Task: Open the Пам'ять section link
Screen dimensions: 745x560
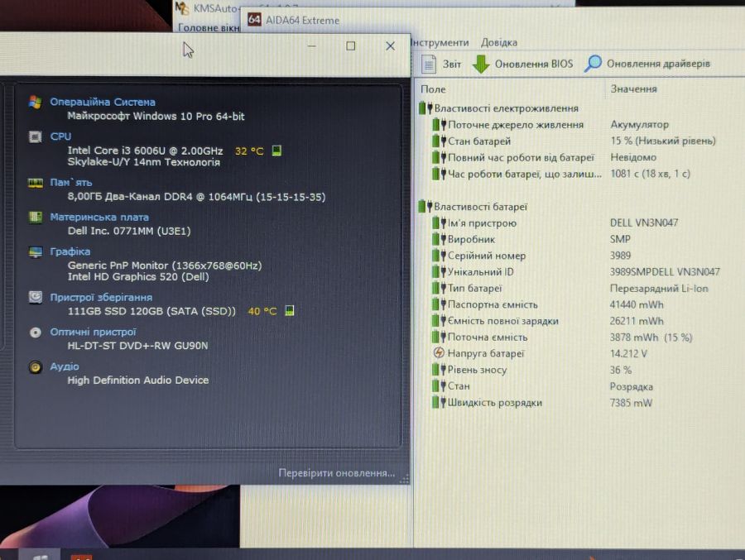Action: tap(71, 182)
